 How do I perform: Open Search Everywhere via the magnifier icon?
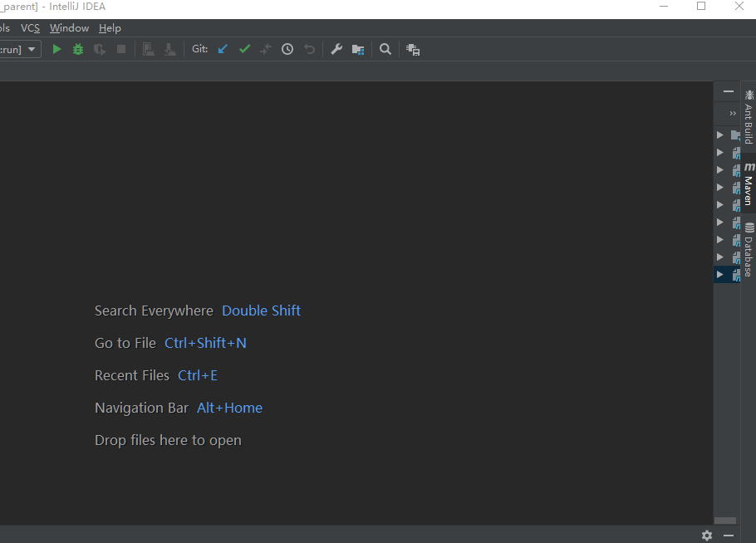(385, 49)
